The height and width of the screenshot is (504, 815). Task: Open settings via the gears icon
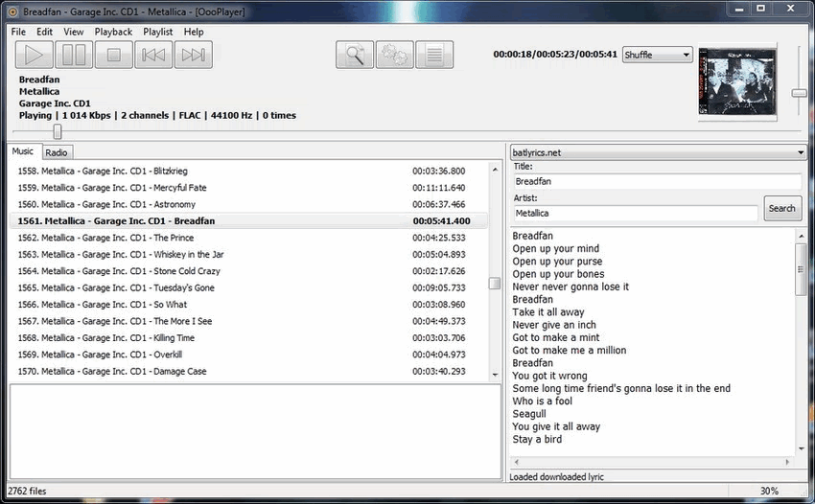(394, 55)
